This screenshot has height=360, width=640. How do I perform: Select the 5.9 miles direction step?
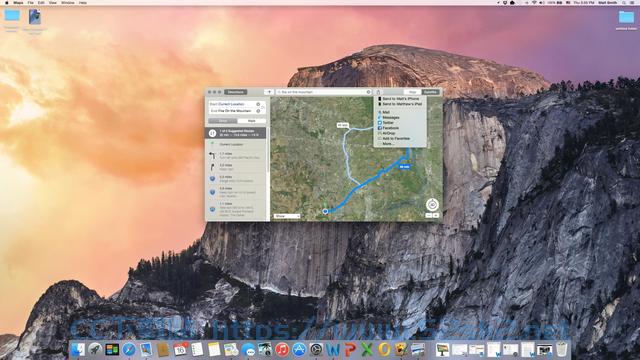tap(237, 192)
